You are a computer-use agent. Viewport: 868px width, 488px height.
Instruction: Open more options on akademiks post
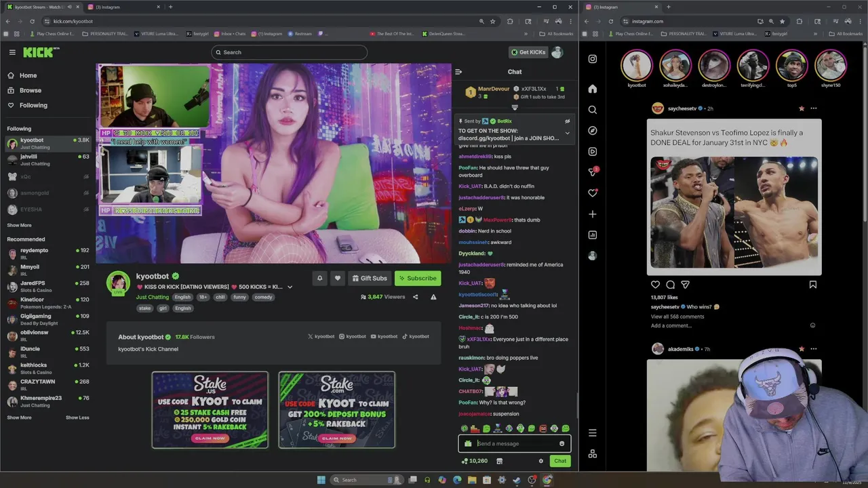point(814,349)
